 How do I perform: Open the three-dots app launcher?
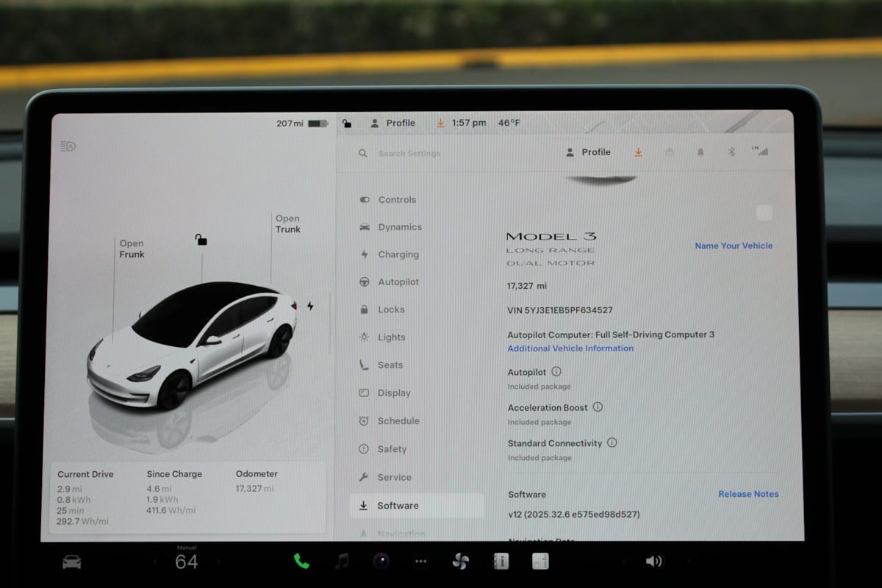point(420,562)
